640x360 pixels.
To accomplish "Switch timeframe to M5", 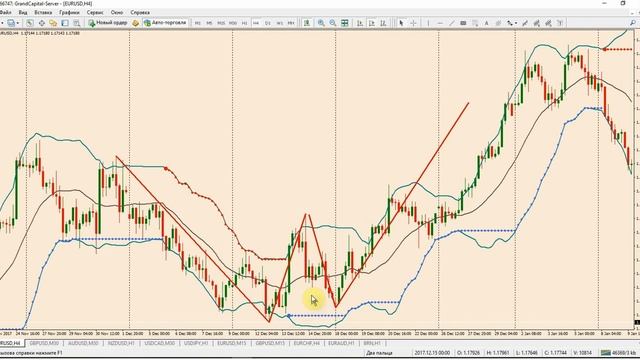I will 209,23.
